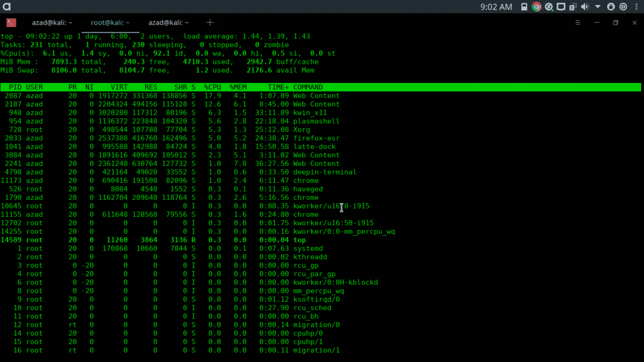Switch to third azad@kali terminal tab
The image size is (644, 362).
pyautogui.click(x=168, y=23)
